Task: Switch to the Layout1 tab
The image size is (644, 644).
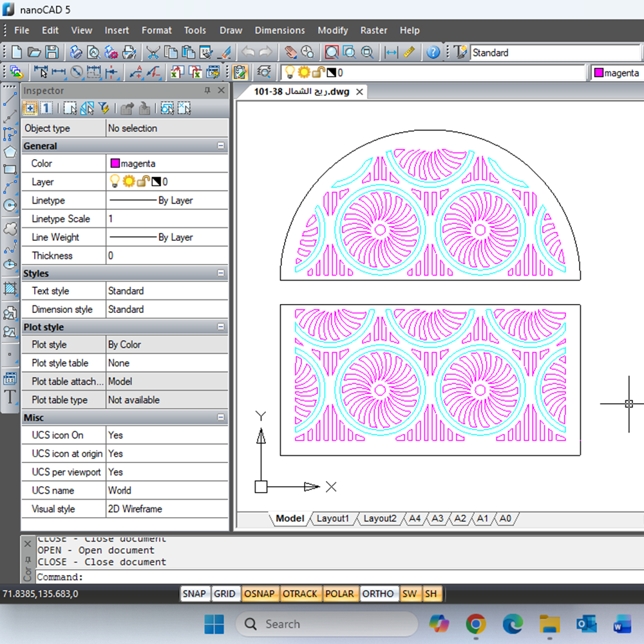Action: pos(332,518)
